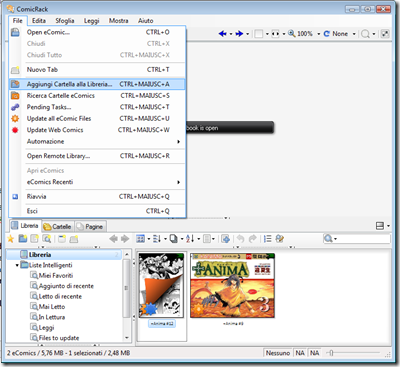Click the gray browse forward arrow
Screen dimensions: 400x367
pos(125,239)
